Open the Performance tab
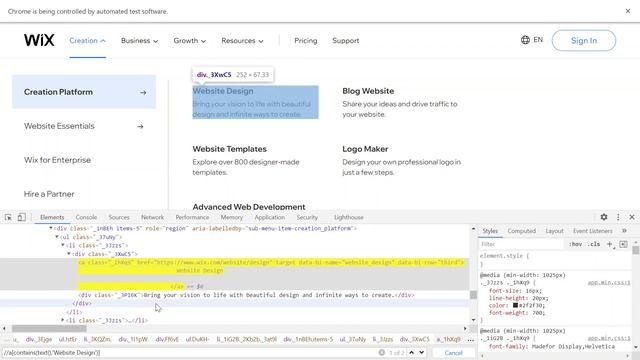This screenshot has width=640, height=360. pos(192,217)
